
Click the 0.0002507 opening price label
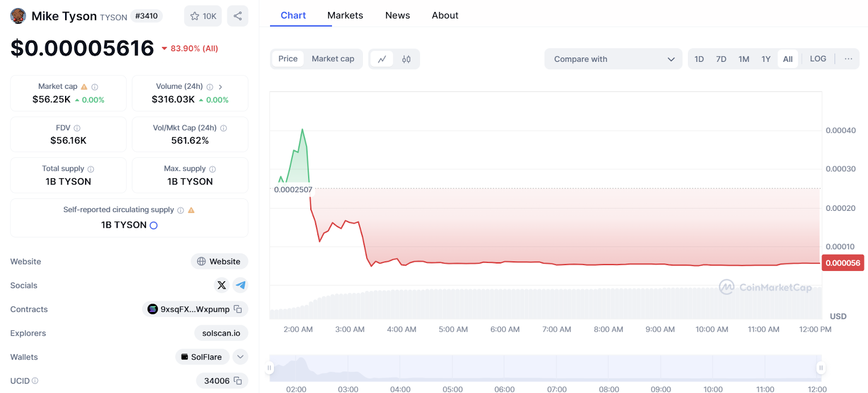coord(293,190)
